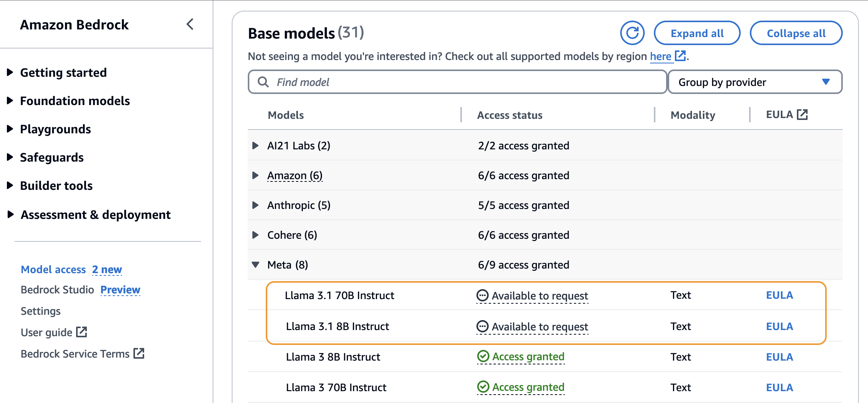868x403 pixels.
Task: Expand the Anthropic provider row
Action: (255, 205)
